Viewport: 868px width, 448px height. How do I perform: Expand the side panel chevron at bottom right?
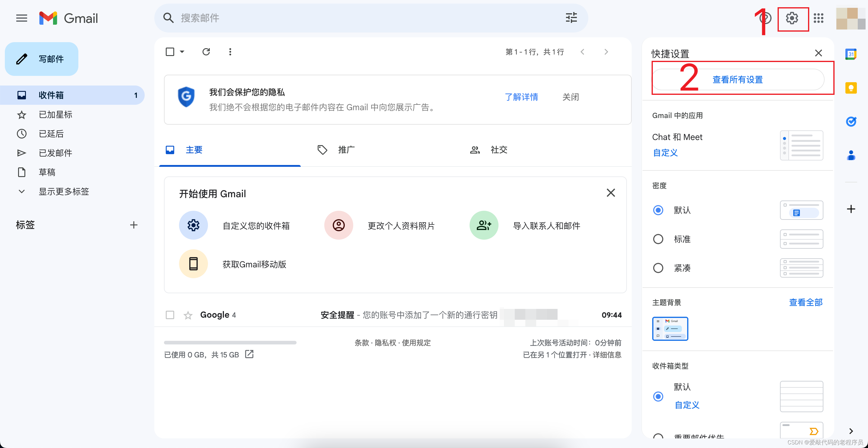pyautogui.click(x=851, y=431)
